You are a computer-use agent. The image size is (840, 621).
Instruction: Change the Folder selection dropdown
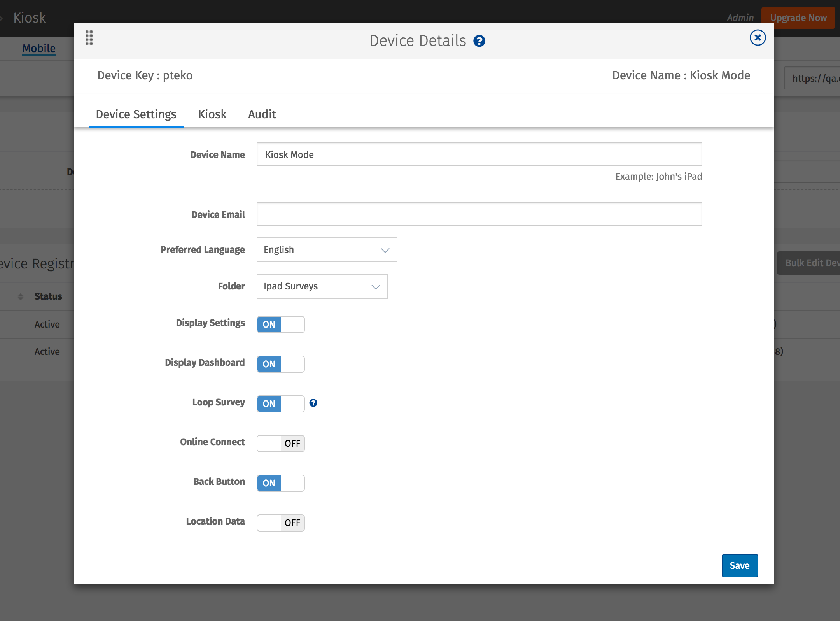click(322, 286)
